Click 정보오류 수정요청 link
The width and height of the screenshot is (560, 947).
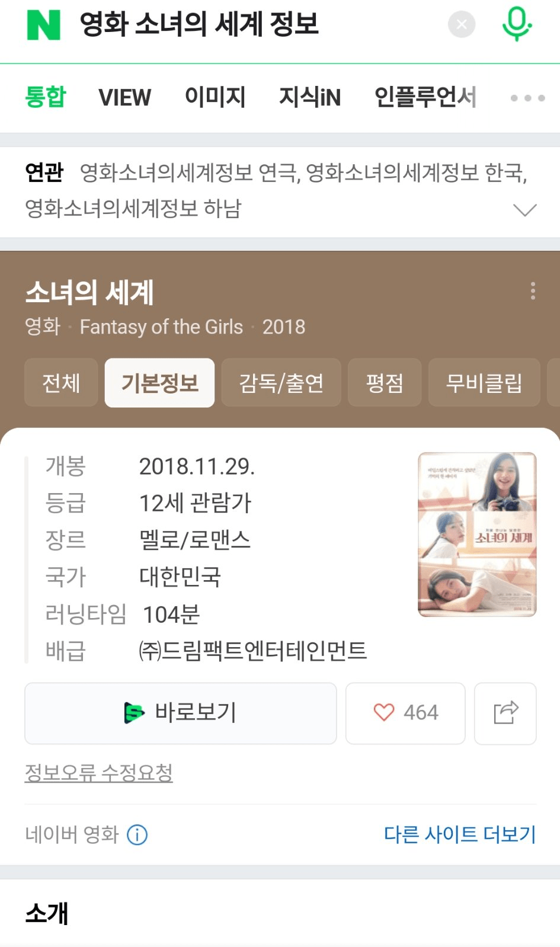(x=98, y=773)
